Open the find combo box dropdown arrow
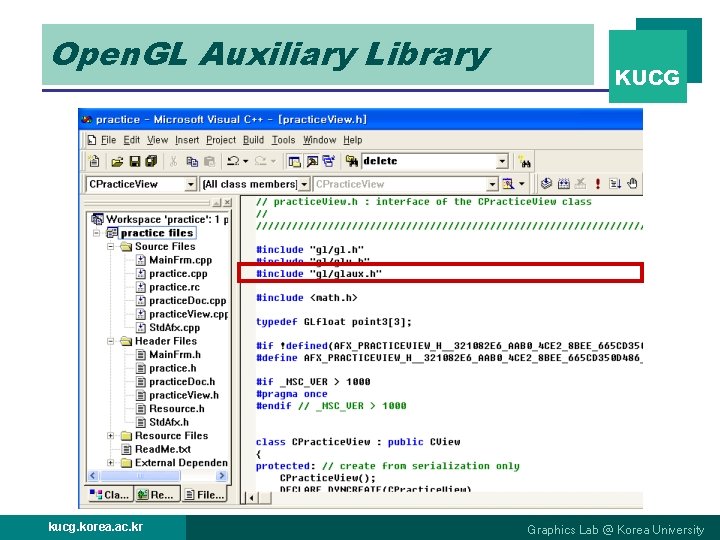 click(x=502, y=161)
